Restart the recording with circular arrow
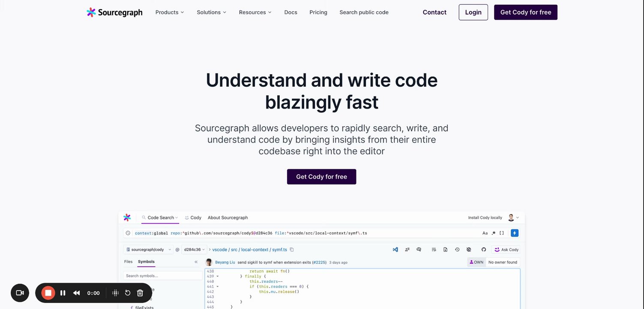The image size is (644, 309). pos(128,293)
